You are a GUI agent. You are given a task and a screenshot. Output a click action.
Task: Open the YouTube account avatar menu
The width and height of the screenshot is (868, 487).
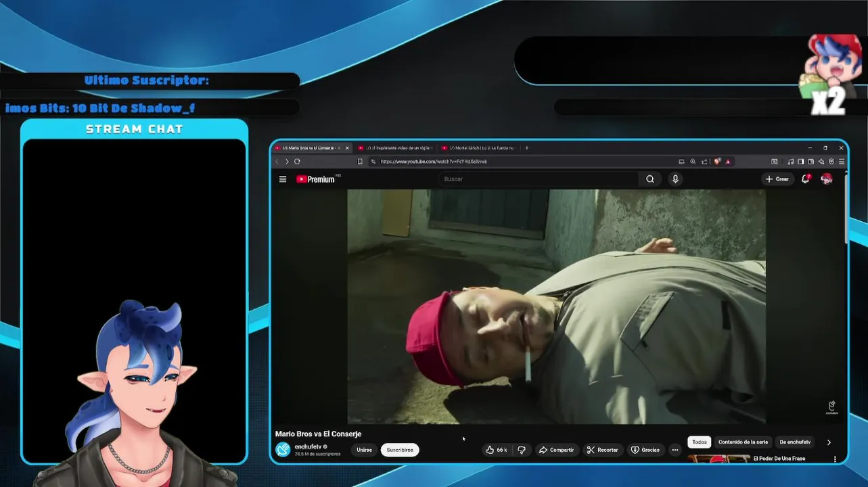(x=826, y=179)
